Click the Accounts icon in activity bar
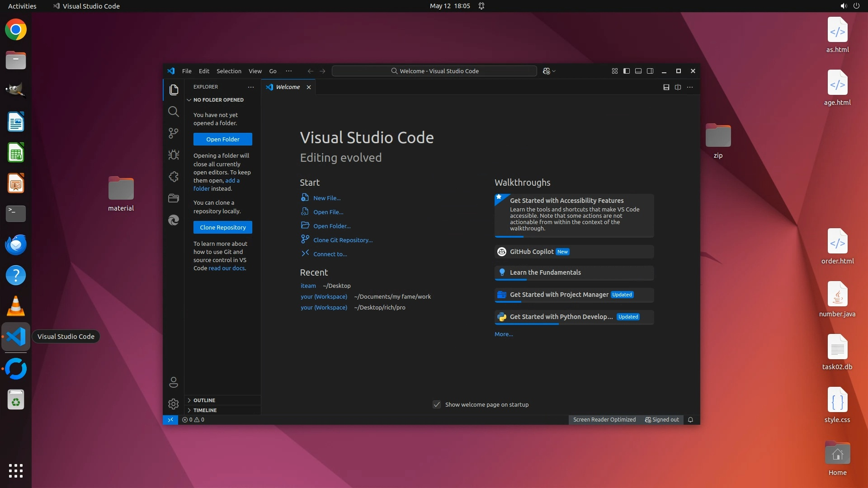Image resolution: width=868 pixels, height=488 pixels. [x=173, y=382]
